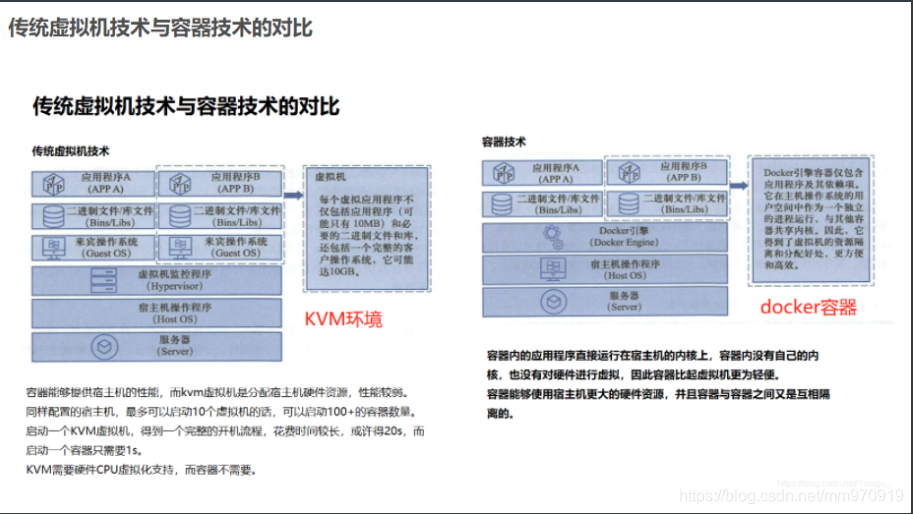Click the 容器技术 diagram heading

click(x=504, y=142)
